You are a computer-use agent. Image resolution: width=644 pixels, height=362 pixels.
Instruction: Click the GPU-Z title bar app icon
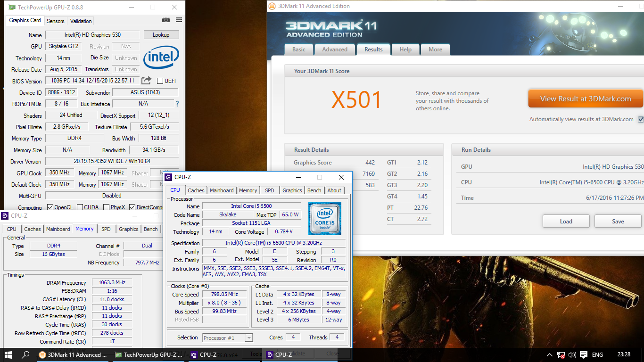[x=12, y=7]
